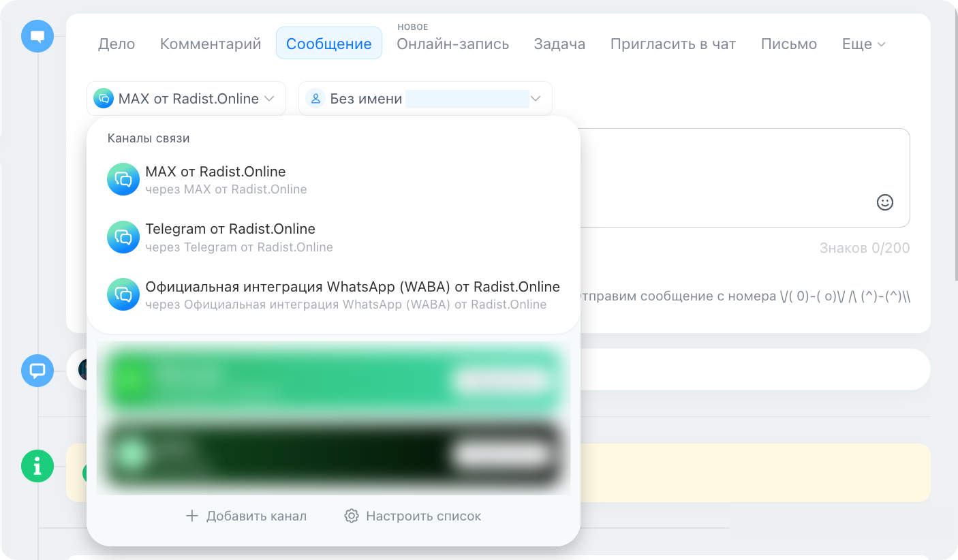Image resolution: width=958 pixels, height=560 pixels.
Task: Click the top blue chat bubble timeline icon
Action: click(x=37, y=36)
